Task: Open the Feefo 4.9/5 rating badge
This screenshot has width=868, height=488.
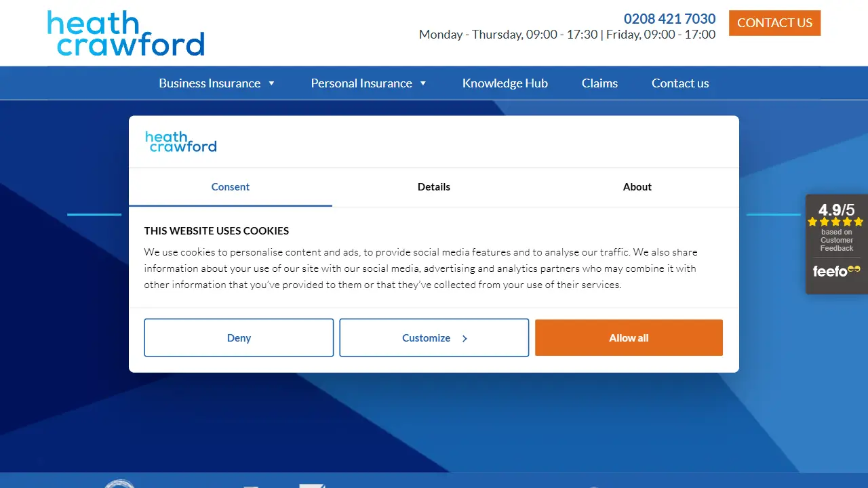Action: pyautogui.click(x=836, y=244)
